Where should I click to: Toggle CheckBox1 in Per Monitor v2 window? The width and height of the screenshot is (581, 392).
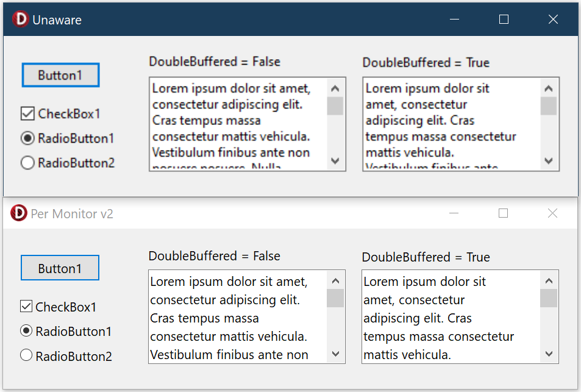(26, 307)
